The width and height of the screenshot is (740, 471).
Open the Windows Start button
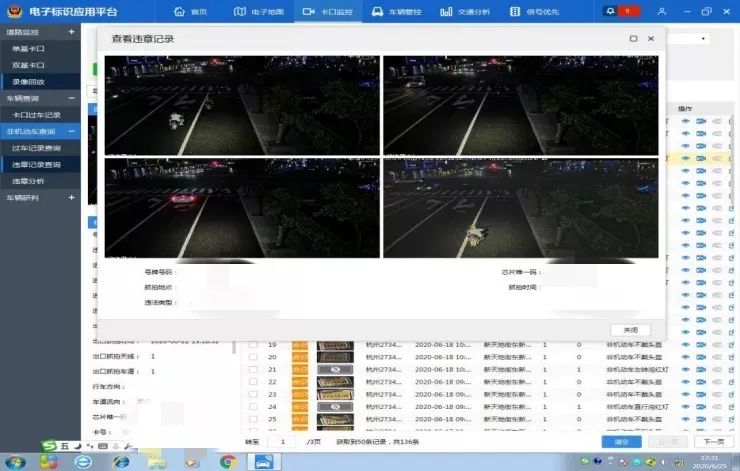(x=16, y=462)
